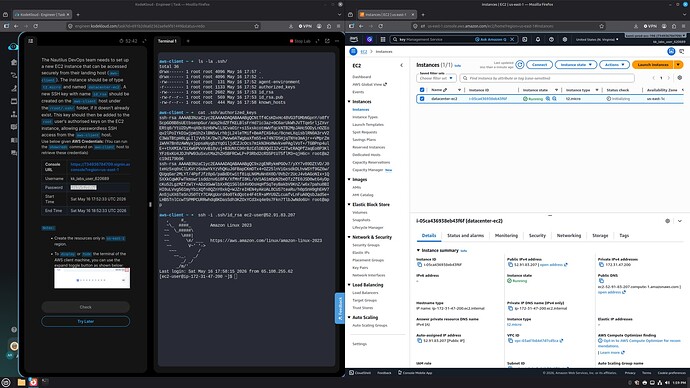690x388 pixels.
Task: Open AWS notifications bell
Action: (538, 39)
